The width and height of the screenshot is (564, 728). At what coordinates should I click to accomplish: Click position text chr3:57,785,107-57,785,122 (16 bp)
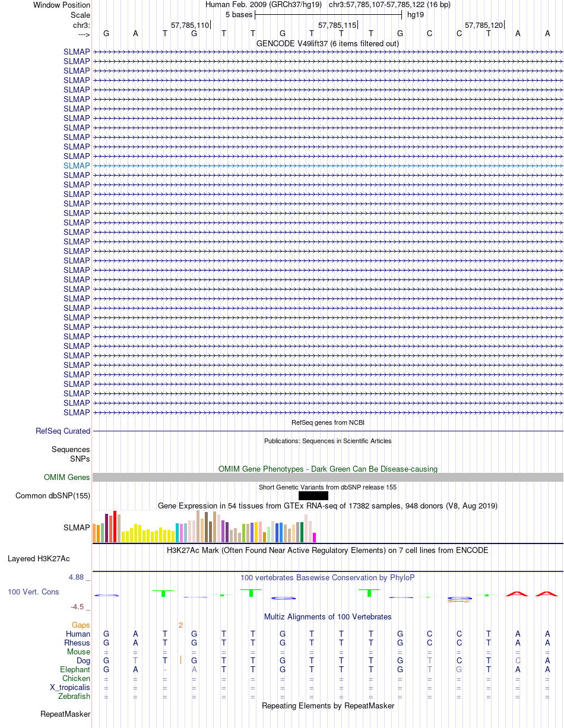coord(389,5)
